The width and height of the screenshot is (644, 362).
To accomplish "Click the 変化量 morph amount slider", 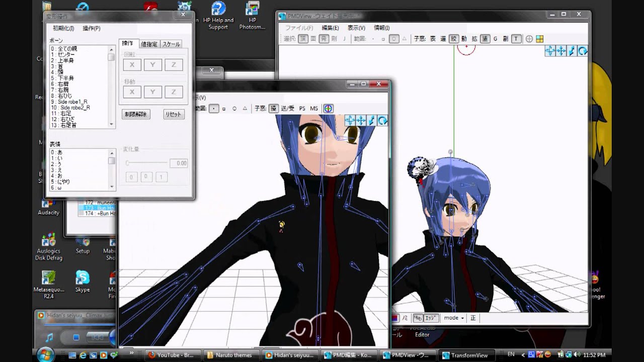I will pyautogui.click(x=146, y=163).
